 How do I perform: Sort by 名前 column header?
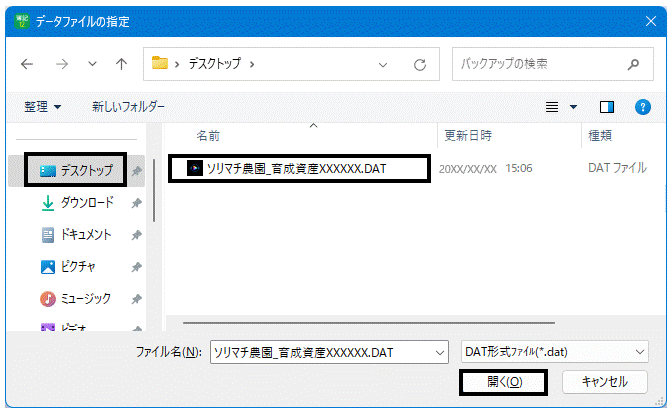click(208, 136)
